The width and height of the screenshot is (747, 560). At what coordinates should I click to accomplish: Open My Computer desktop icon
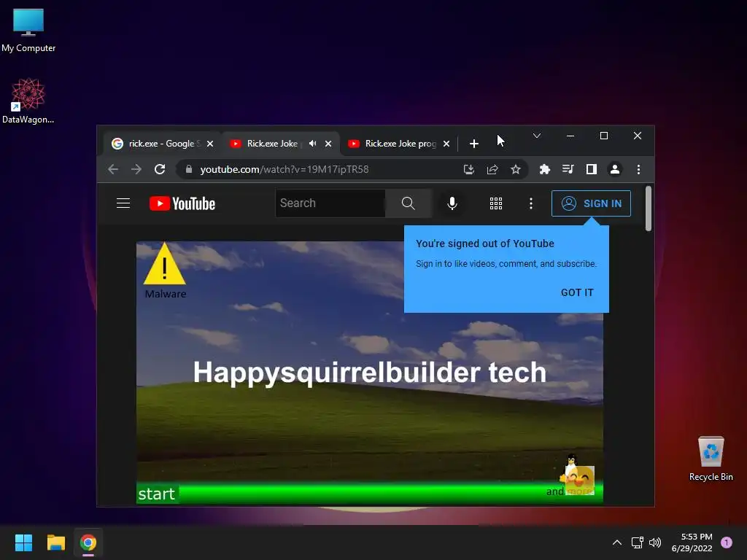click(28, 31)
